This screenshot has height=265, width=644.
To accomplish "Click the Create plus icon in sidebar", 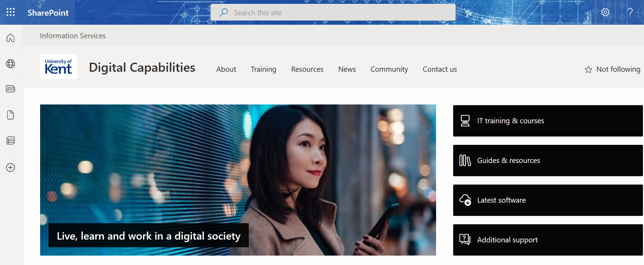I will pyautogui.click(x=10, y=167).
